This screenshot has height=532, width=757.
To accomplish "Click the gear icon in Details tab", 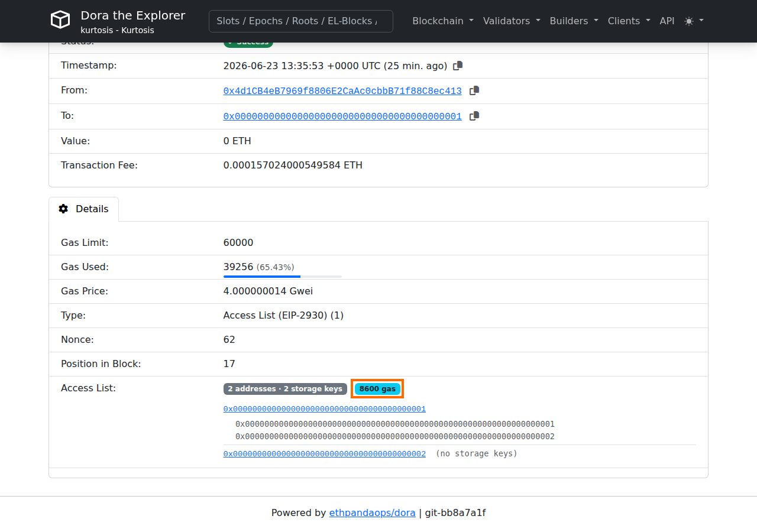I will pos(63,209).
